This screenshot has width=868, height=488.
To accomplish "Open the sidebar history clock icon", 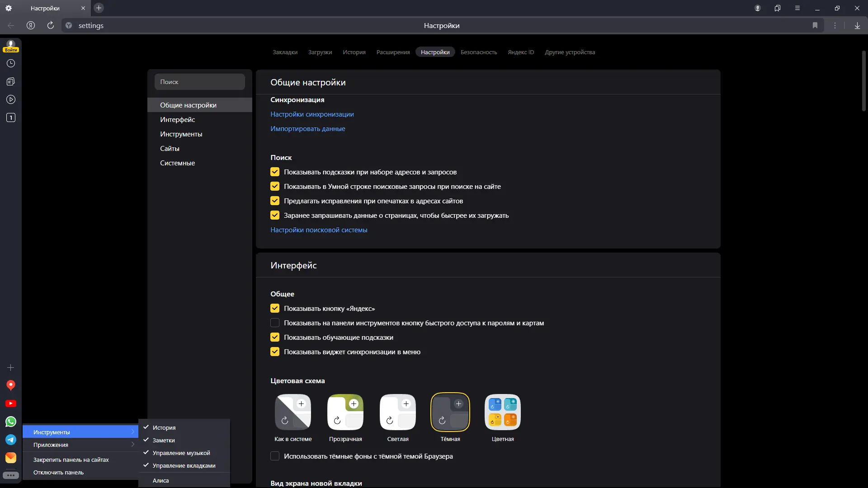I will coord(11,63).
